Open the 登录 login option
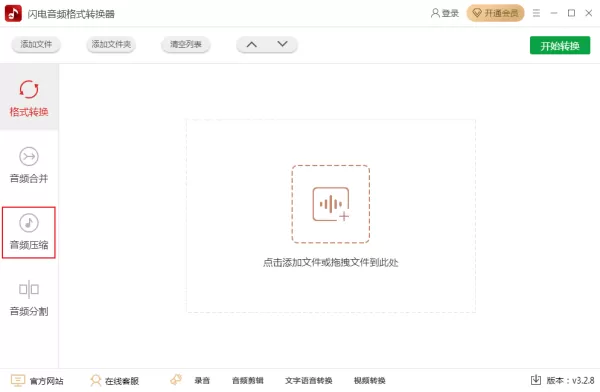Image resolution: width=600 pixels, height=392 pixels. pyautogui.click(x=445, y=13)
